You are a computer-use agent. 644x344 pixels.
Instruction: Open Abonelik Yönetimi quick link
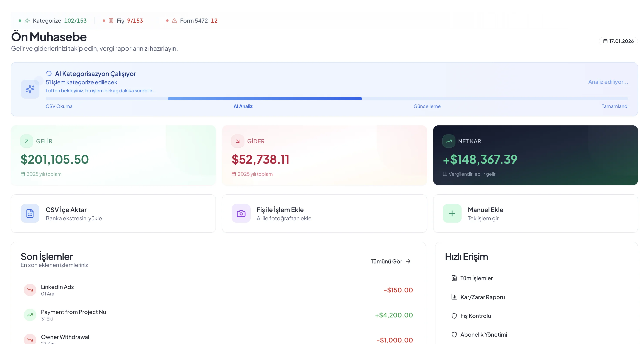(483, 334)
